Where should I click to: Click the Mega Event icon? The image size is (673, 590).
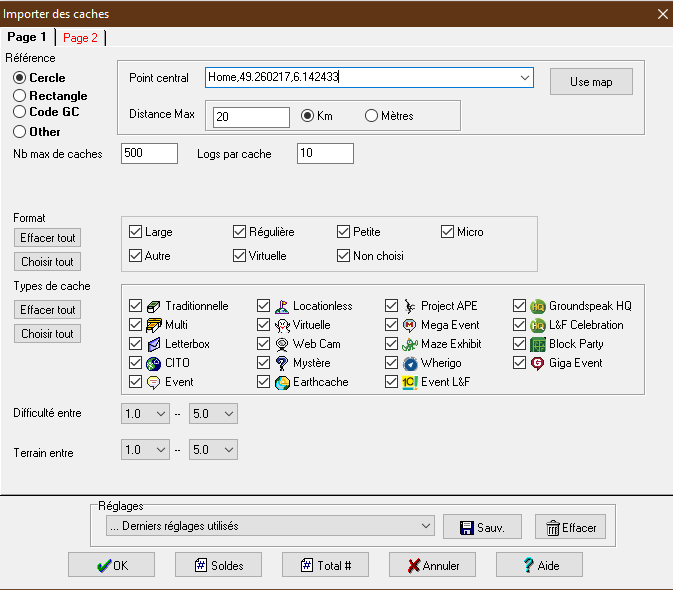410,325
